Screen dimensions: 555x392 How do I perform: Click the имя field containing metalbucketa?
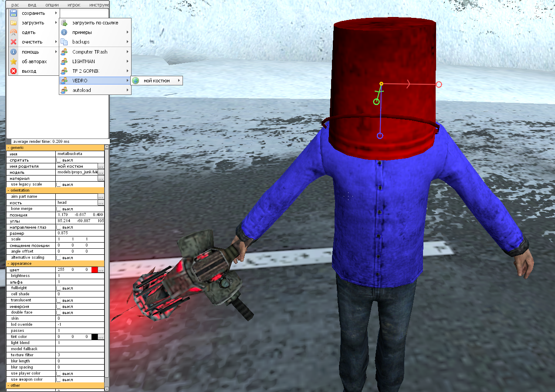pos(80,154)
